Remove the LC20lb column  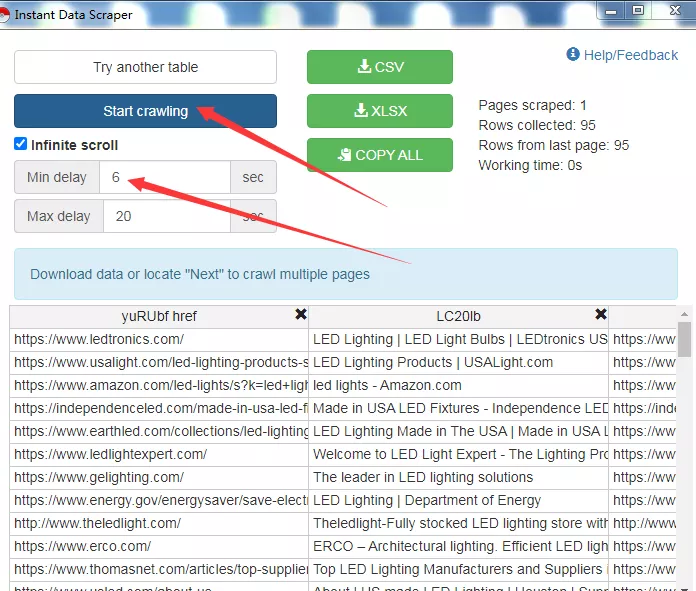(601, 314)
